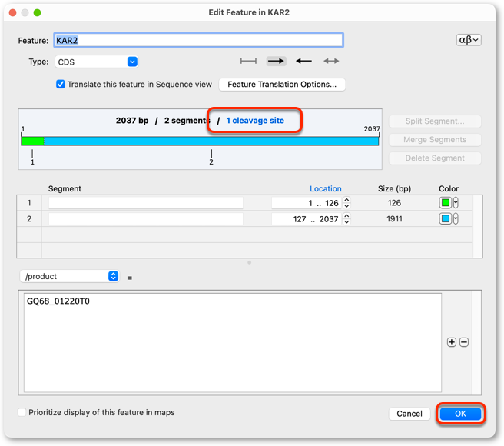This screenshot has width=504, height=446.
Task: Select the reverse arrow directionality
Action: pos(303,61)
